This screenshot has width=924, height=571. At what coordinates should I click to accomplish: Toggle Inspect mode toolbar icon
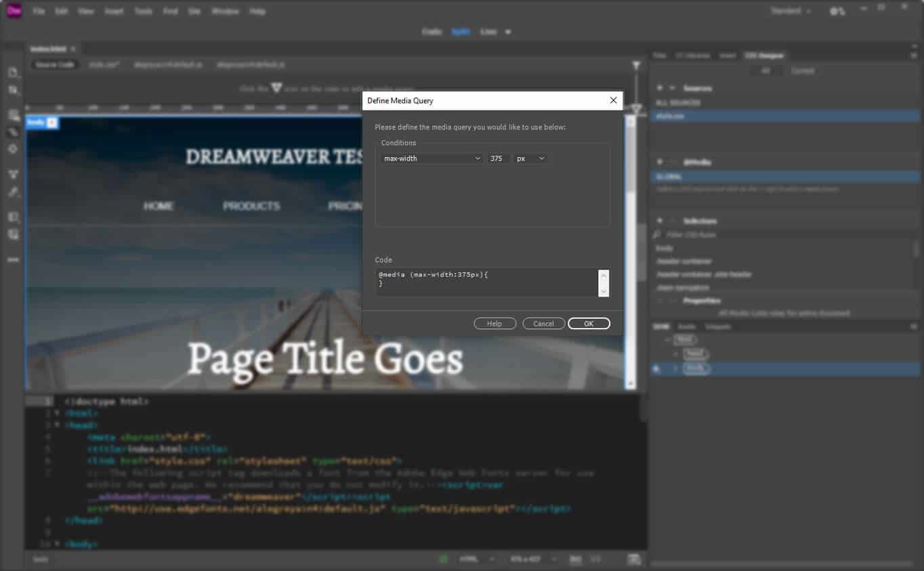coord(13,132)
